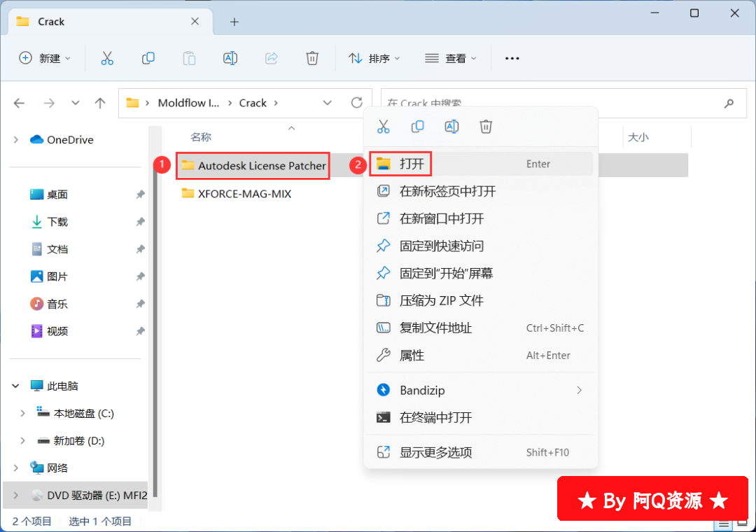Cut using the context menu scissors icon
756x532 pixels.
pos(384,127)
